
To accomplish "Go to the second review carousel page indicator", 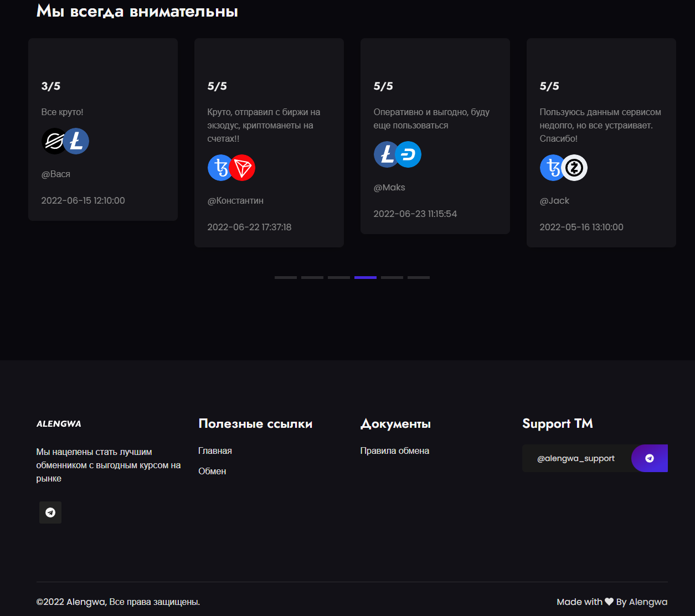I will click(312, 277).
